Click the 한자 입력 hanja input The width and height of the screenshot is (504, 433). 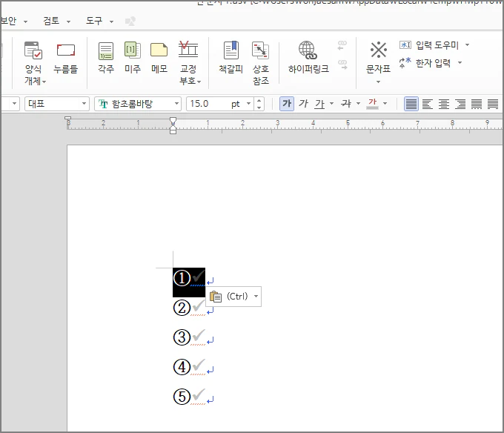pyautogui.click(x=425, y=63)
